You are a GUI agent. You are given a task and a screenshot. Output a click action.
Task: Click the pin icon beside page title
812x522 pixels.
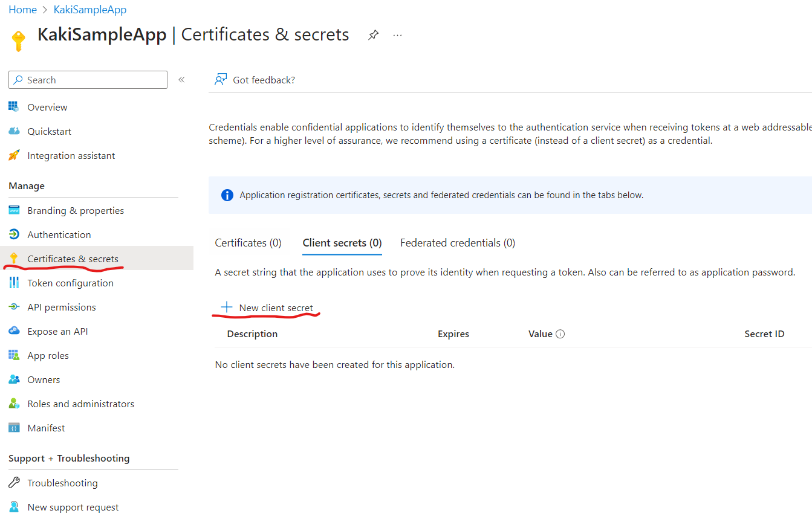[374, 35]
